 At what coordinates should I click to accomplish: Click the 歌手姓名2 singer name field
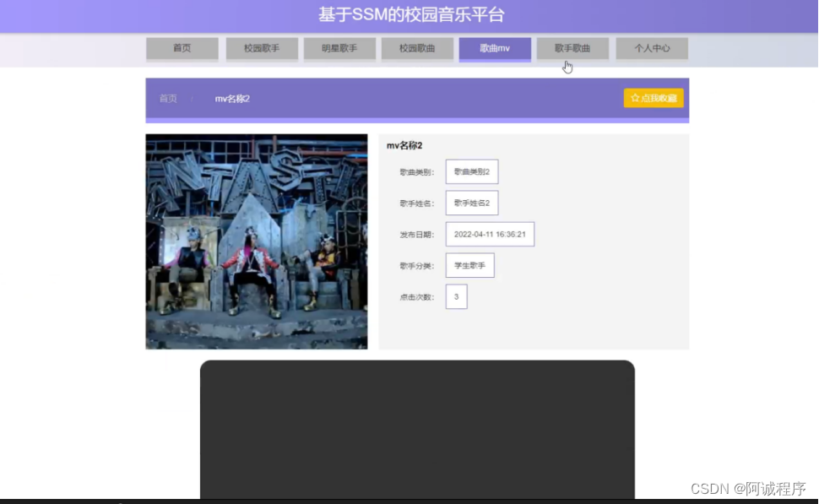pos(471,203)
